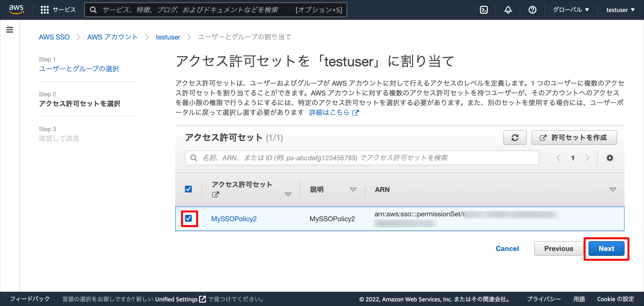Open the グローバル region dropdown
This screenshot has width=644, height=306.
(x=571, y=10)
